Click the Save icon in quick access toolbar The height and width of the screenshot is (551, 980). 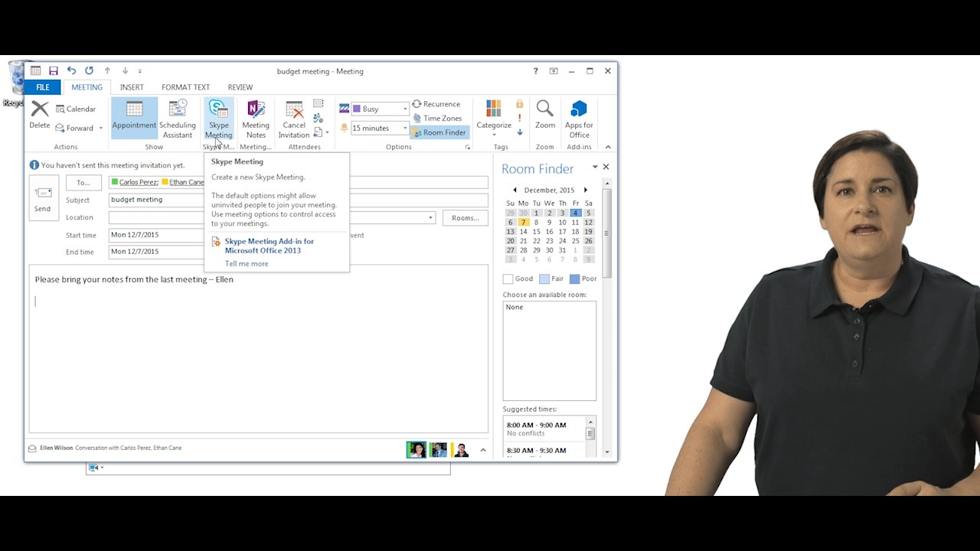point(53,71)
